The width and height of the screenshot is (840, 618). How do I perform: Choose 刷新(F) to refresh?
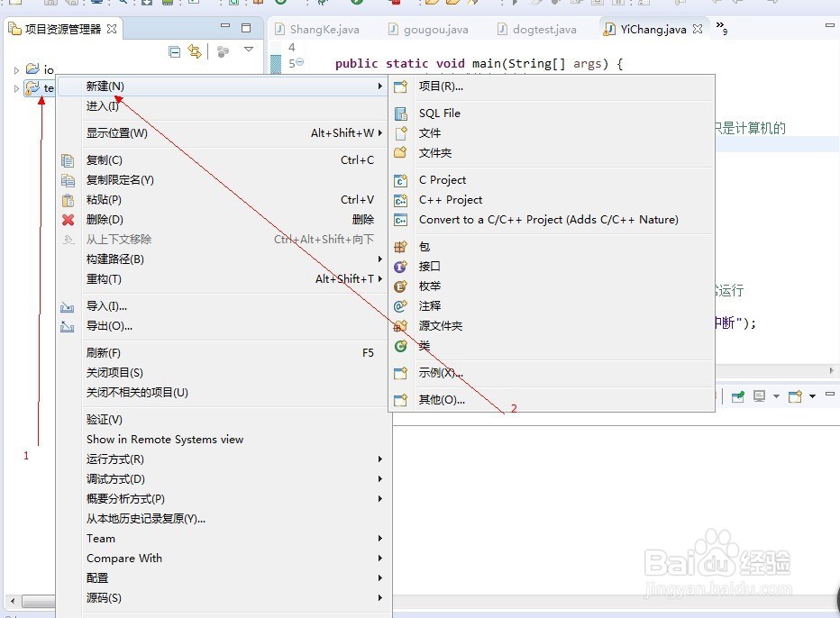point(222,353)
